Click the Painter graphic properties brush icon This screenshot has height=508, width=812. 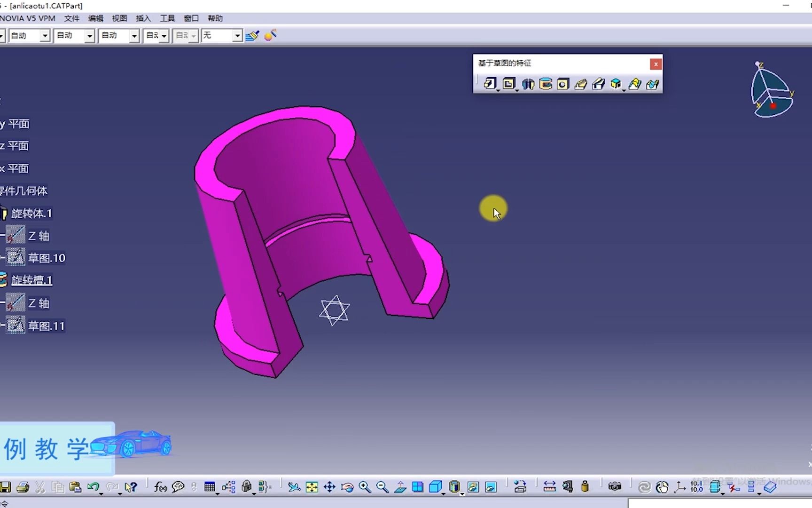(x=252, y=35)
